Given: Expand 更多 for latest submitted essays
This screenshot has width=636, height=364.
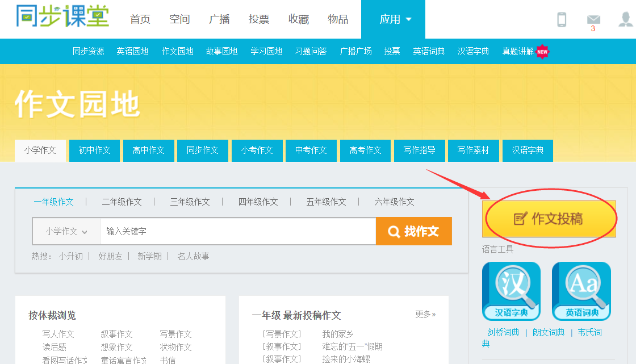Looking at the screenshot, I should click(x=425, y=314).
